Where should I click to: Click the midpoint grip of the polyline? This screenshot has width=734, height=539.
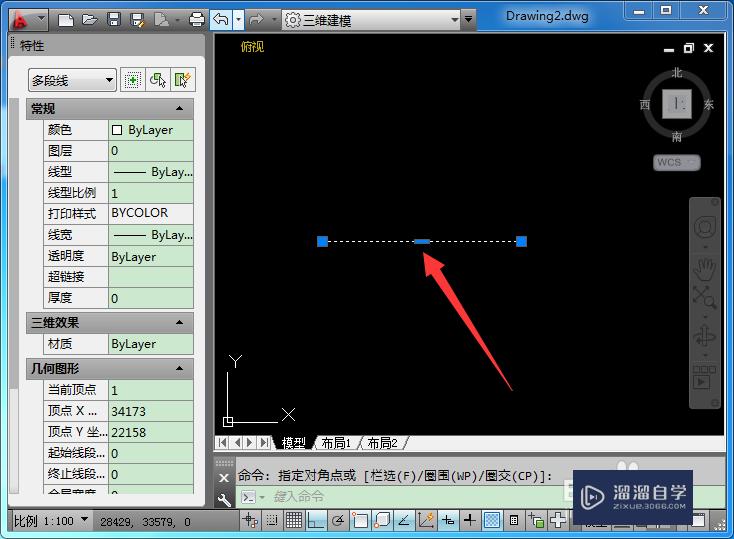click(422, 242)
